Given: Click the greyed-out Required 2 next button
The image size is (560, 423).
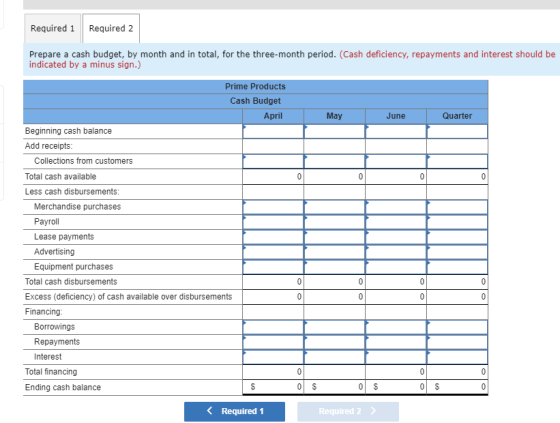Looking at the screenshot, I should (x=348, y=411).
